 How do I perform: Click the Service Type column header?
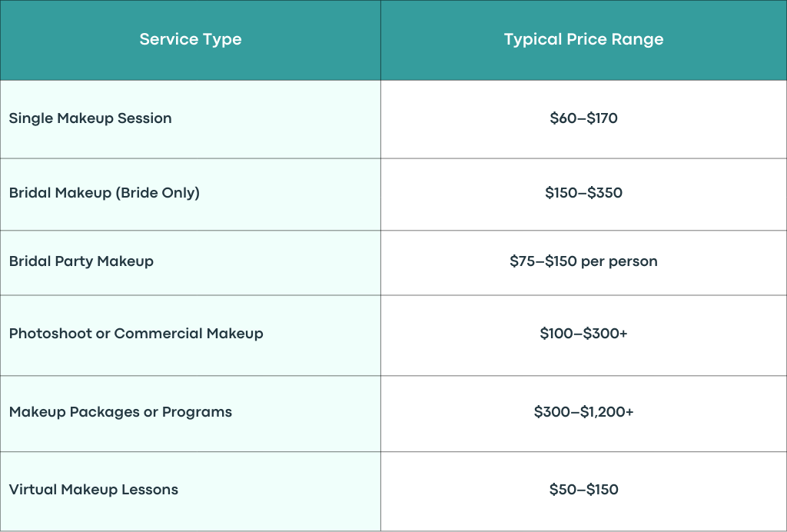pyautogui.click(x=191, y=40)
